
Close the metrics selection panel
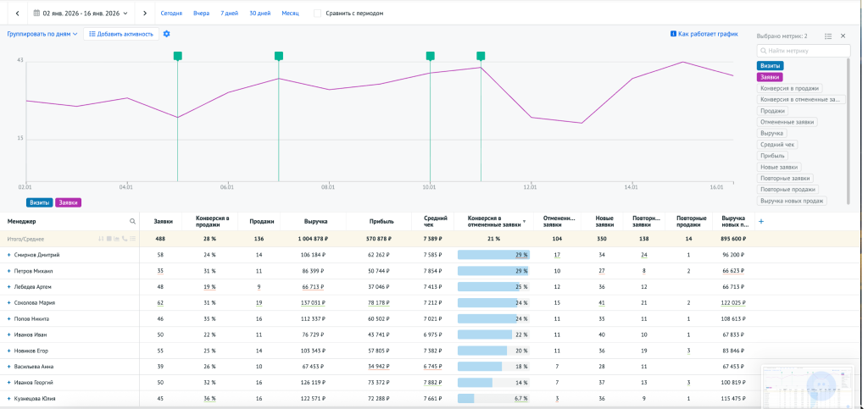coord(843,36)
